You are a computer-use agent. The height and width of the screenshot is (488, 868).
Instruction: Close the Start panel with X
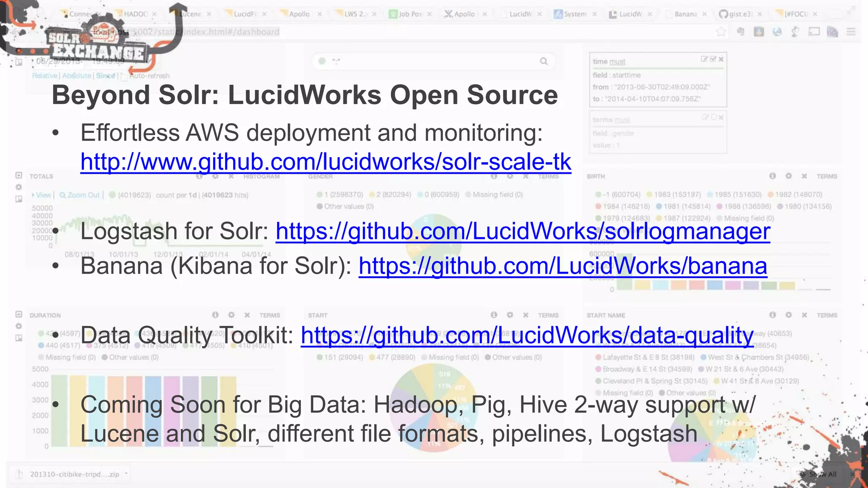pyautogui.click(x=526, y=315)
